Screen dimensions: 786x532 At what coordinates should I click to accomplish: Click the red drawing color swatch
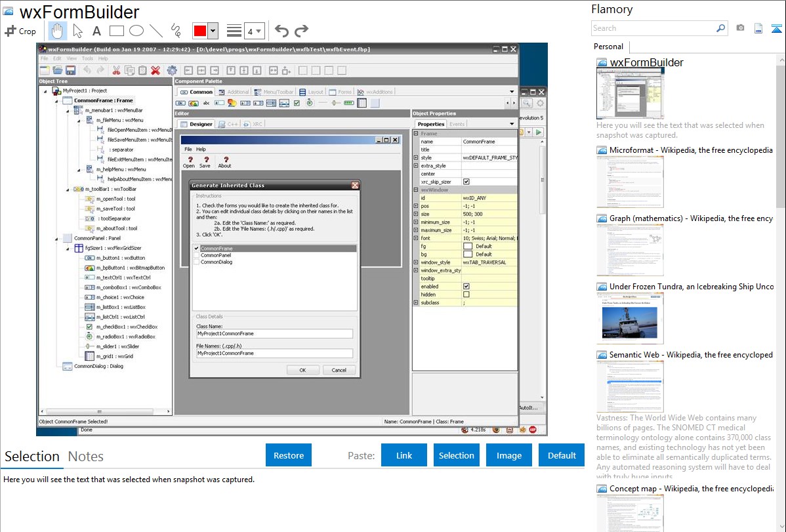pyautogui.click(x=200, y=31)
